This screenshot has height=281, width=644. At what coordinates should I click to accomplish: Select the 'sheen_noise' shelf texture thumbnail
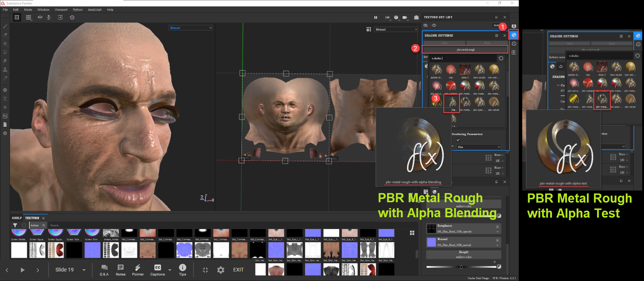(x=111, y=233)
